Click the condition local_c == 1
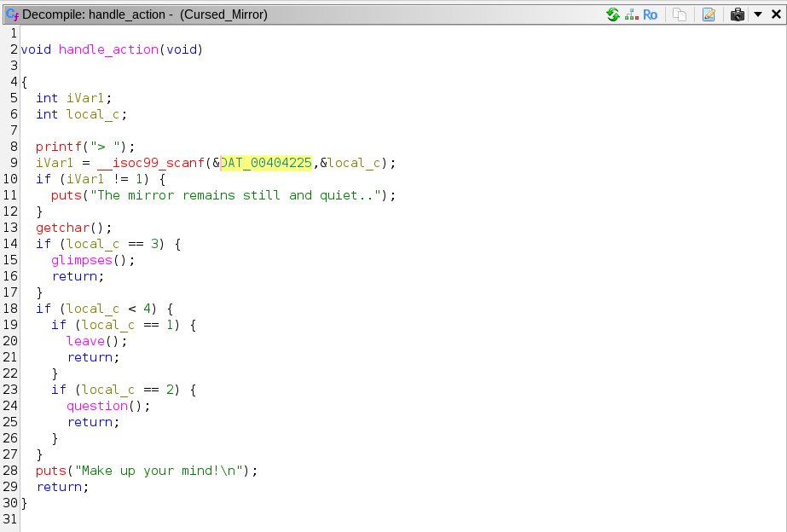The width and height of the screenshot is (787, 532). pos(128,325)
